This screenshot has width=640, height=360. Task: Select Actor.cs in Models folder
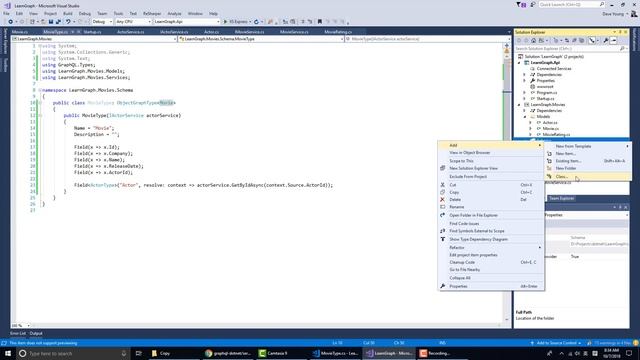click(x=550, y=122)
